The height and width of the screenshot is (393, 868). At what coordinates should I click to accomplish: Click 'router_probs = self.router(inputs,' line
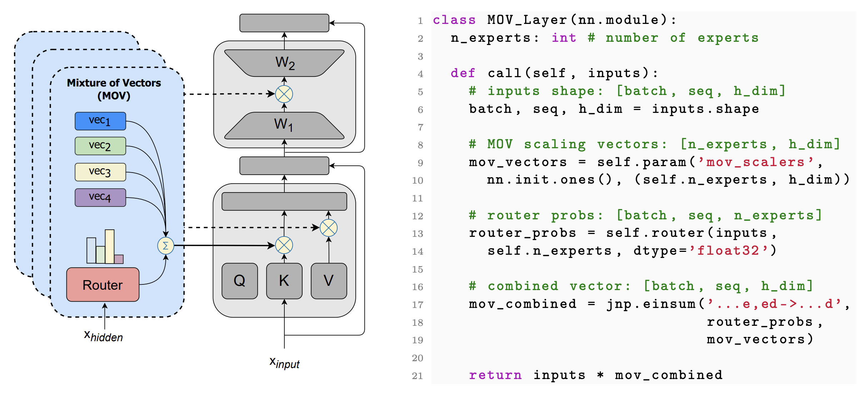(623, 233)
